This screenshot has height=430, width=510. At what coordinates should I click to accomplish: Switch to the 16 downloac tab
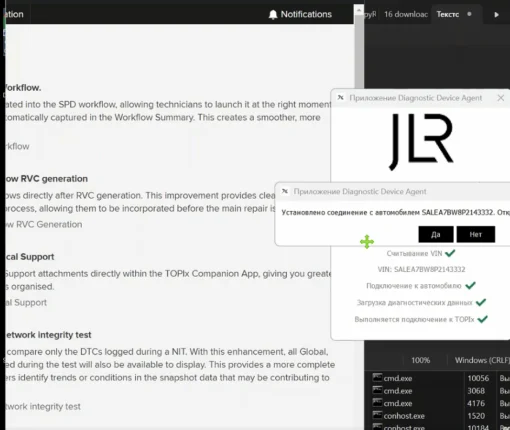[406, 14]
